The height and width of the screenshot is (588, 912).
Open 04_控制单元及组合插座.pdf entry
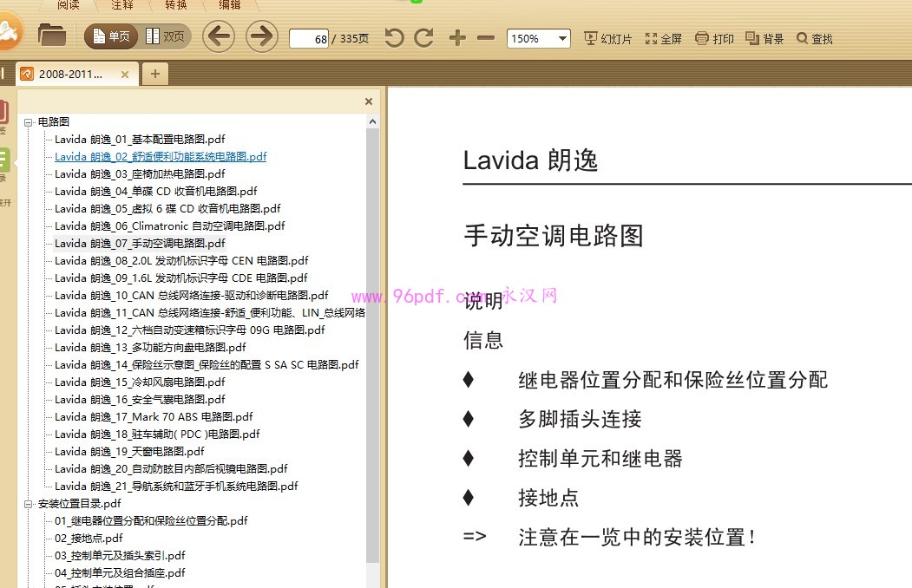coord(120,573)
